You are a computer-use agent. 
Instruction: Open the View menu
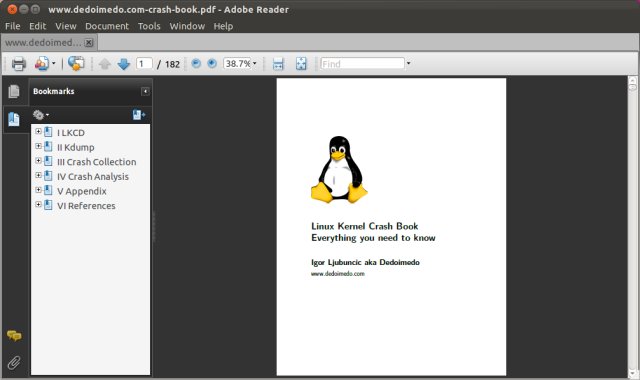click(x=66, y=26)
